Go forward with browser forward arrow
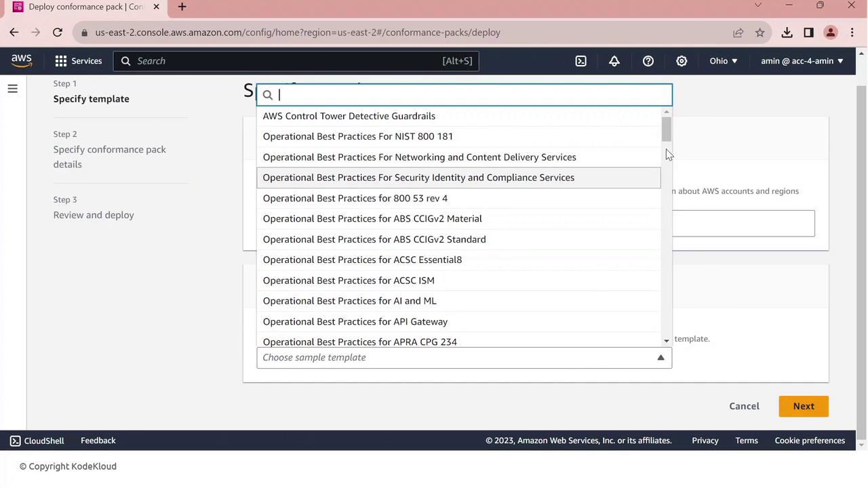 [36, 33]
